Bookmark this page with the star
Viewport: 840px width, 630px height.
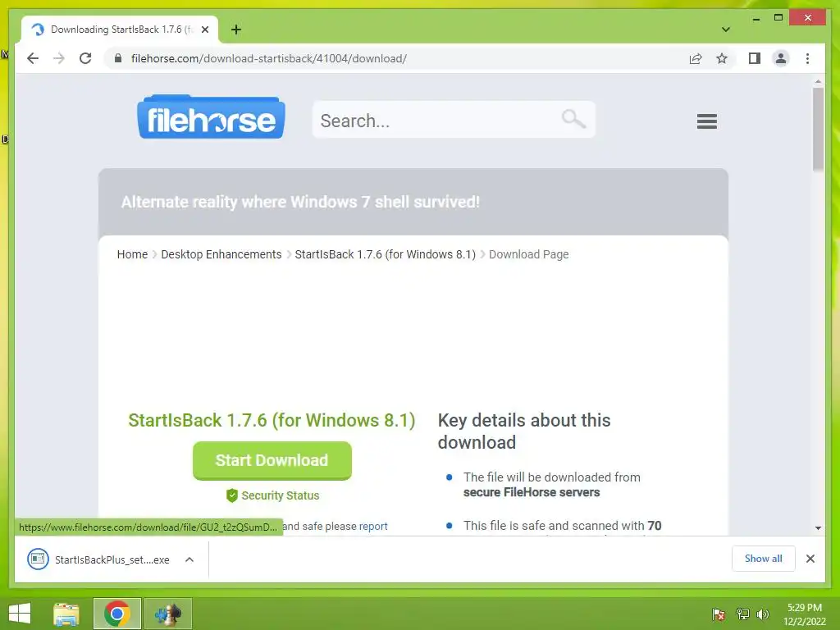coord(722,58)
